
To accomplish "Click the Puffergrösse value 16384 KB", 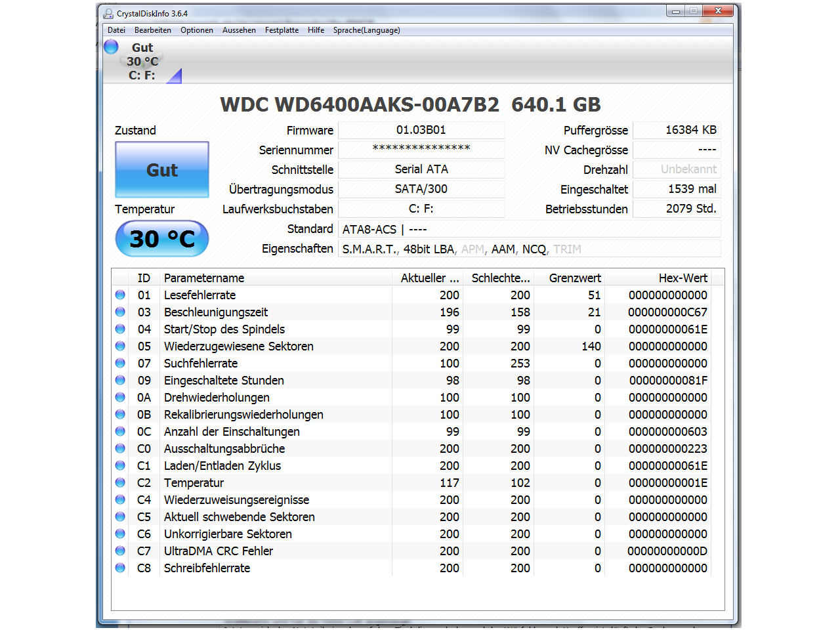I will (x=677, y=130).
